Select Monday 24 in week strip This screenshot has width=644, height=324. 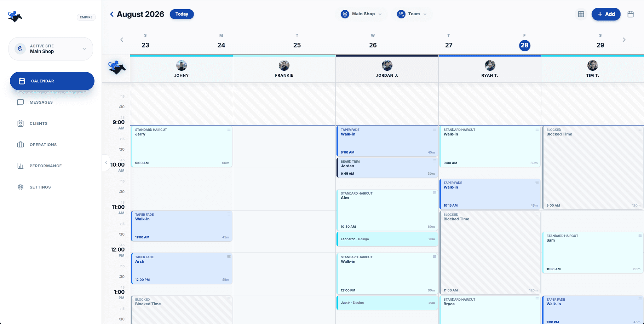(221, 41)
